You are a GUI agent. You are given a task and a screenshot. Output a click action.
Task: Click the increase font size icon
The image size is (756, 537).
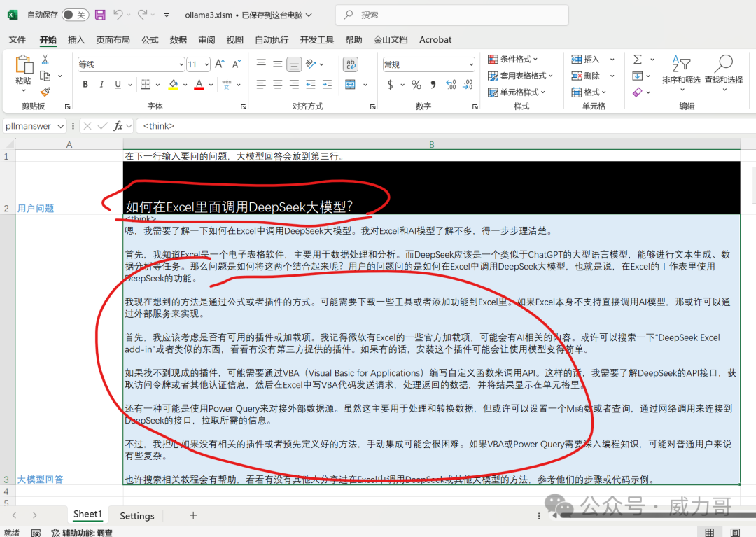(220, 64)
